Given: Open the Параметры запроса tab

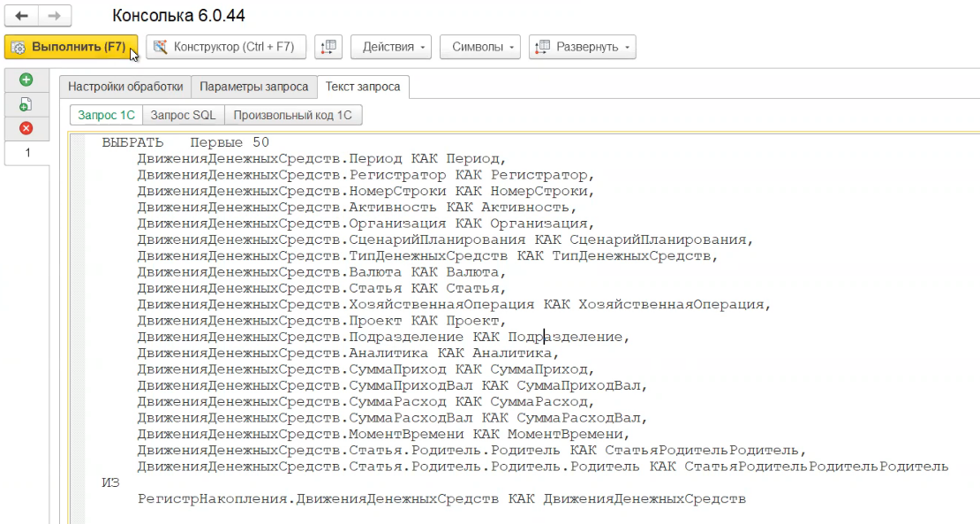Looking at the screenshot, I should [x=253, y=87].
